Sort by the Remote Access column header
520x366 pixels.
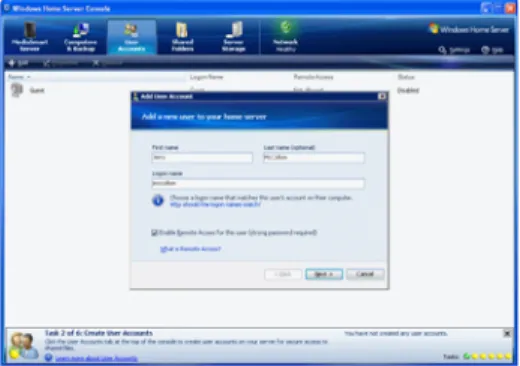point(313,77)
